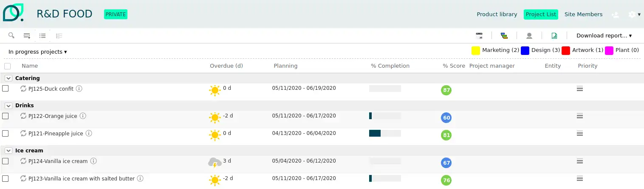Sort by the Planning column header

pyautogui.click(x=285, y=66)
